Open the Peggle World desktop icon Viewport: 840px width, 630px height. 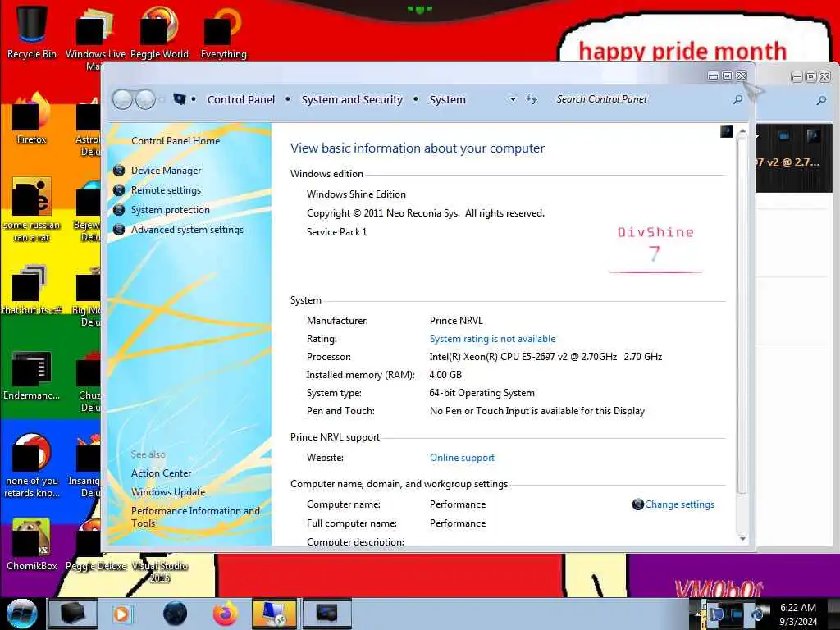159,31
